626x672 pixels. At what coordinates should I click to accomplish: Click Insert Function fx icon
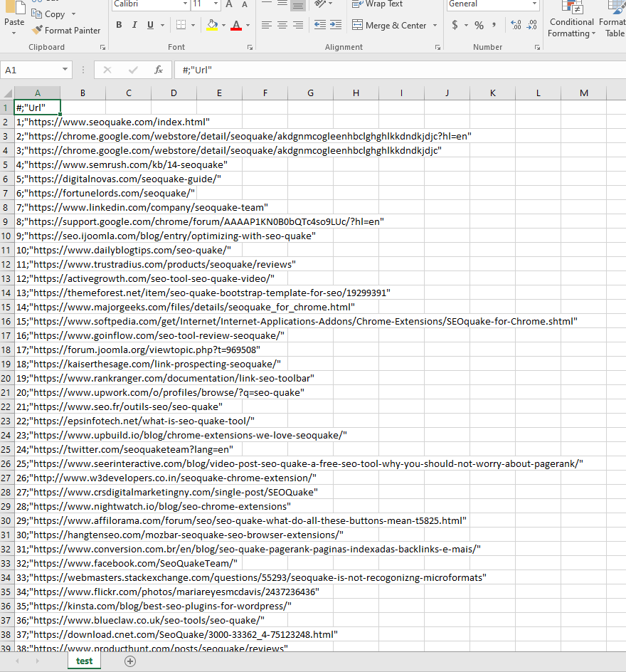click(159, 70)
